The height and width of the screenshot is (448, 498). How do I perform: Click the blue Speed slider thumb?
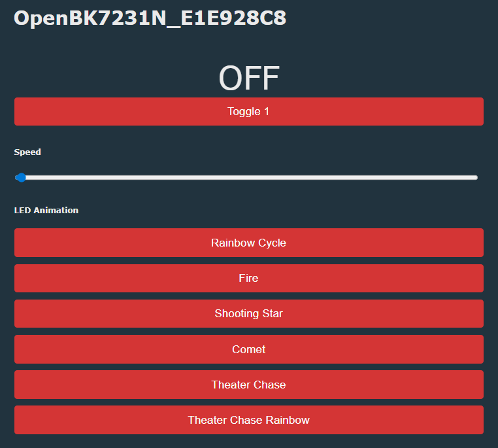pyautogui.click(x=21, y=178)
